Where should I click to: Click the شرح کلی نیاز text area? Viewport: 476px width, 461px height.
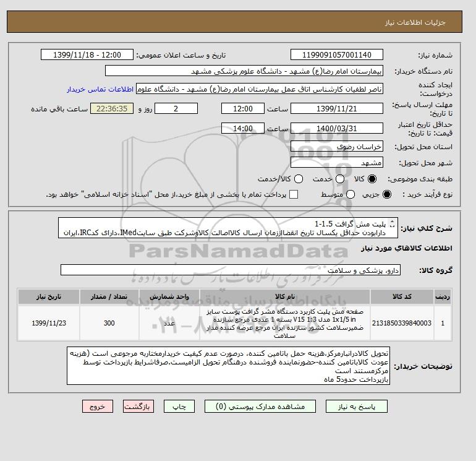(228, 228)
